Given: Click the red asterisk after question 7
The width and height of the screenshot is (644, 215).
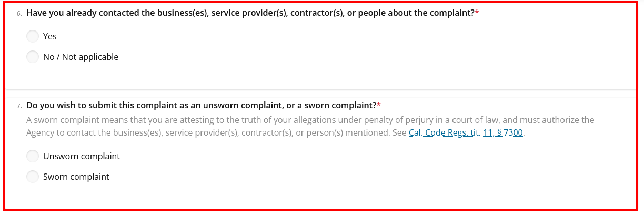Looking at the screenshot, I should click(378, 105).
